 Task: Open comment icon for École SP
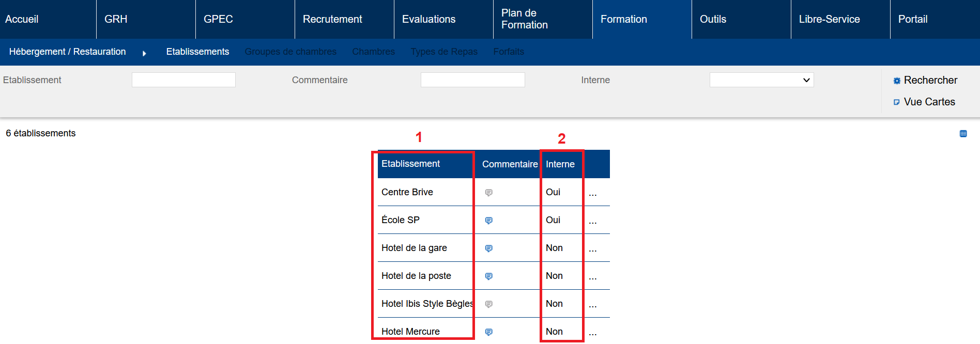point(488,221)
